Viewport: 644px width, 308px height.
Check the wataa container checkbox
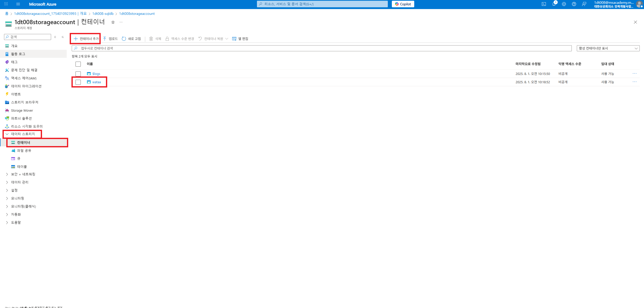tap(78, 82)
